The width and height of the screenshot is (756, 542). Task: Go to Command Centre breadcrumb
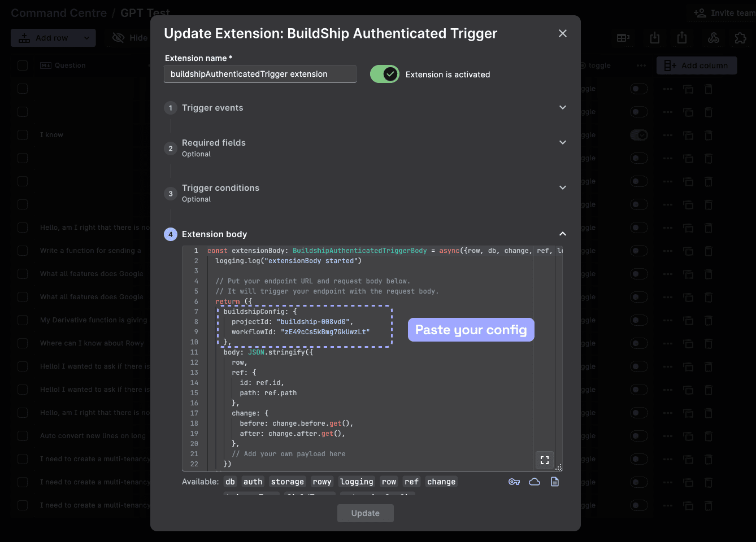(59, 13)
